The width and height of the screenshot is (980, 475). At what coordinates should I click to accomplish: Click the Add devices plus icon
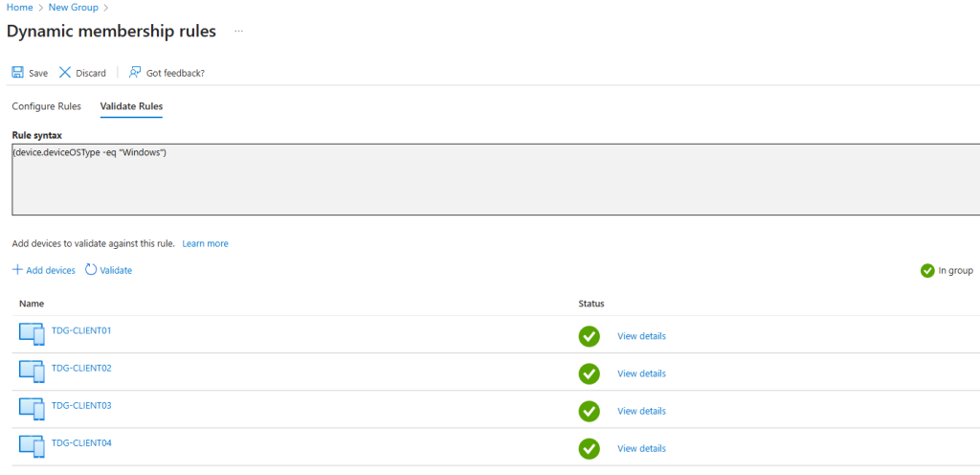(x=17, y=270)
